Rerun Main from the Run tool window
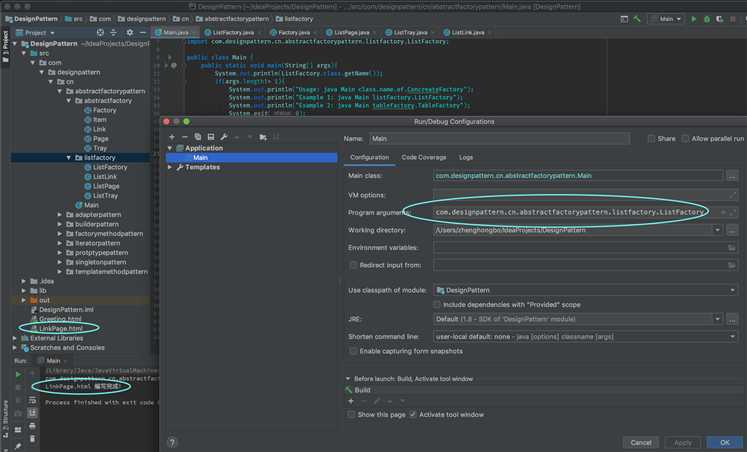The image size is (747, 452). (18, 375)
